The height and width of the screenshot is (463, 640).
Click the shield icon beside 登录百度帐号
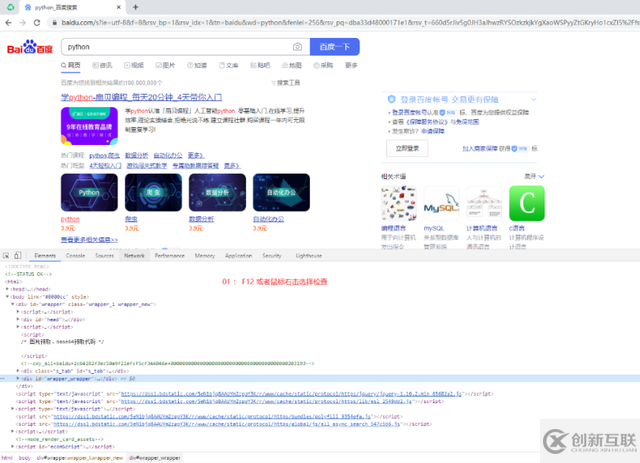pos(391,99)
